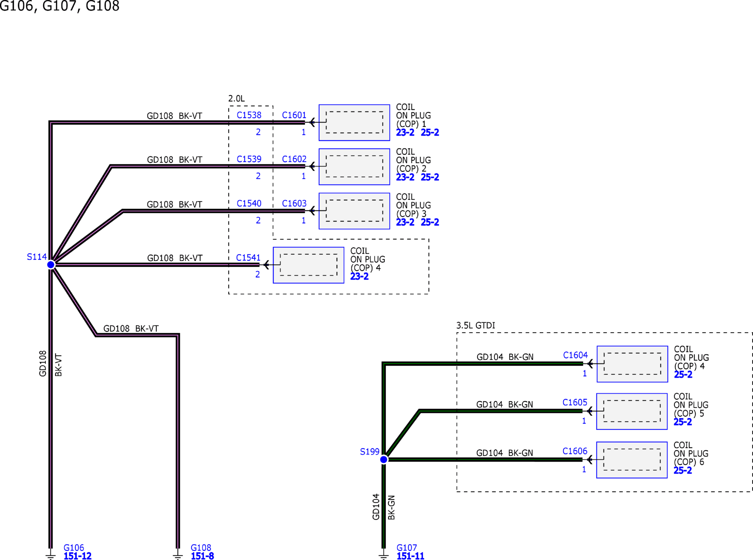Open connector C1538 link
The width and height of the screenshot is (753, 560).
[x=249, y=115]
